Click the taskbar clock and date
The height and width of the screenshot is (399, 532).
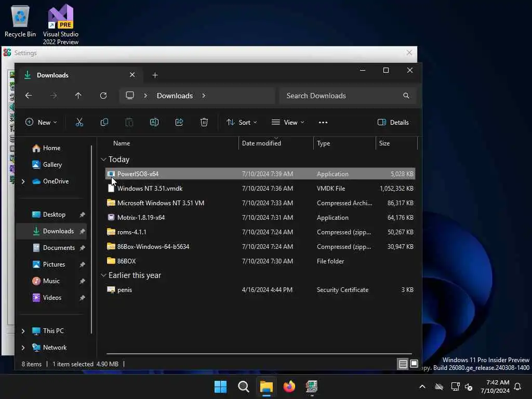pyautogui.click(x=495, y=387)
